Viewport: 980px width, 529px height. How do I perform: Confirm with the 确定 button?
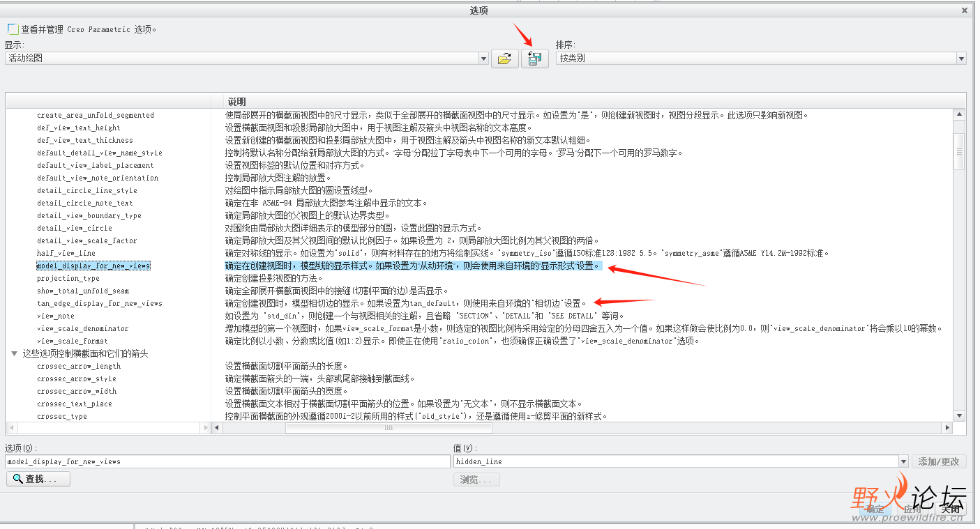[875, 509]
